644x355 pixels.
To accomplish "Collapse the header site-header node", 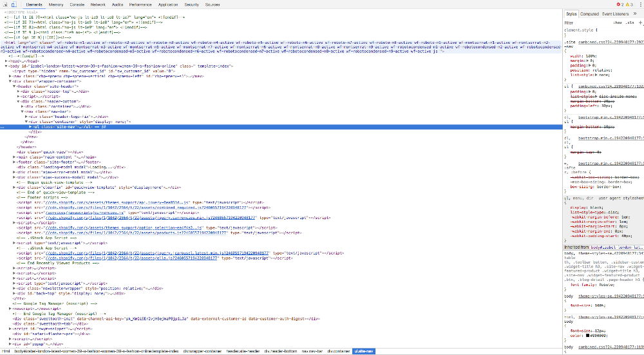I will click(14, 86).
